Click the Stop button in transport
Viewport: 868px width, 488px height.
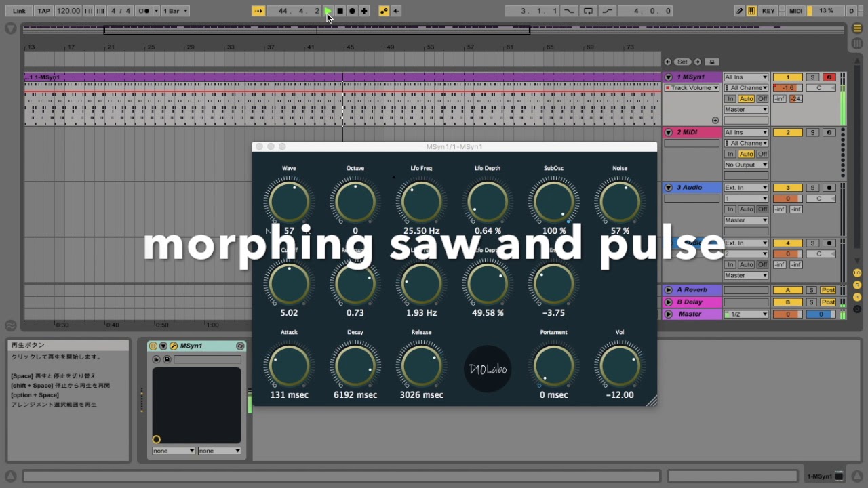click(x=340, y=11)
